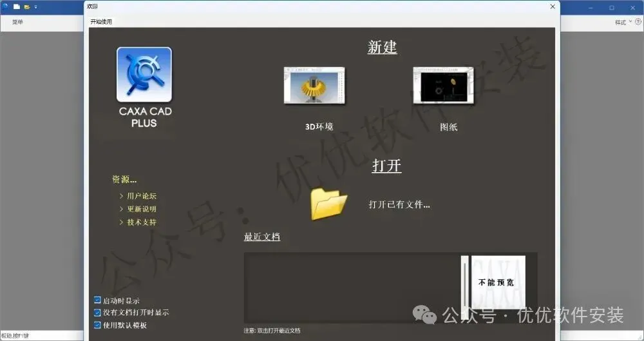
Task: Click the yellow folder icon under 打开
Action: coord(328,204)
